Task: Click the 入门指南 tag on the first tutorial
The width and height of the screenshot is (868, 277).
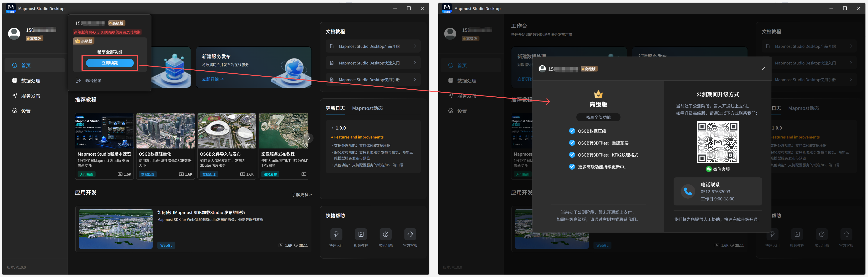Action: click(x=87, y=174)
